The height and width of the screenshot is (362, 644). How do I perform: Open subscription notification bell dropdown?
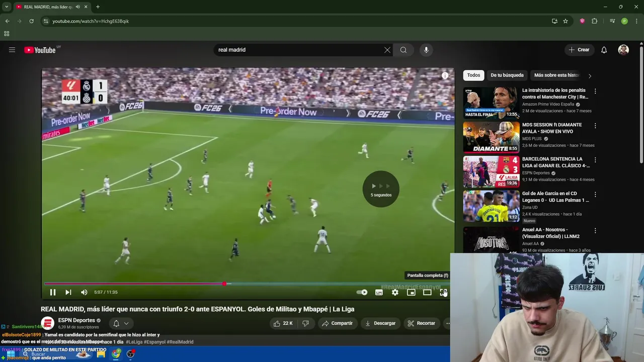(x=121, y=323)
